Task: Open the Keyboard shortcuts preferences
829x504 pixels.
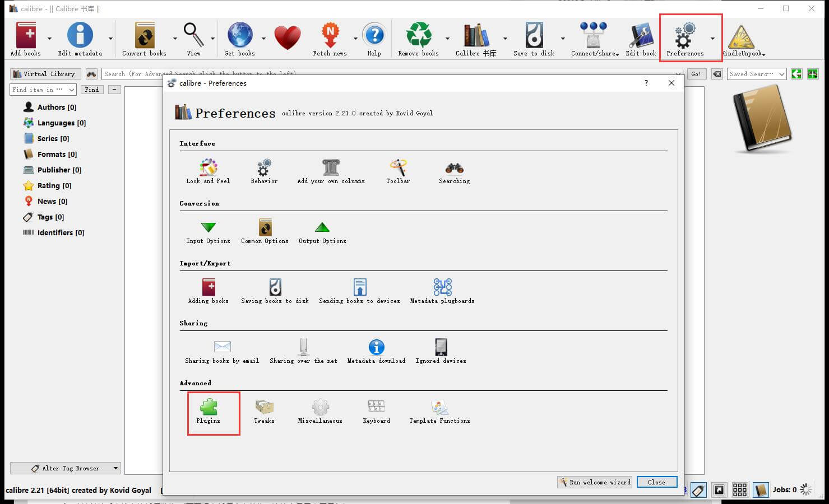Action: point(376,411)
